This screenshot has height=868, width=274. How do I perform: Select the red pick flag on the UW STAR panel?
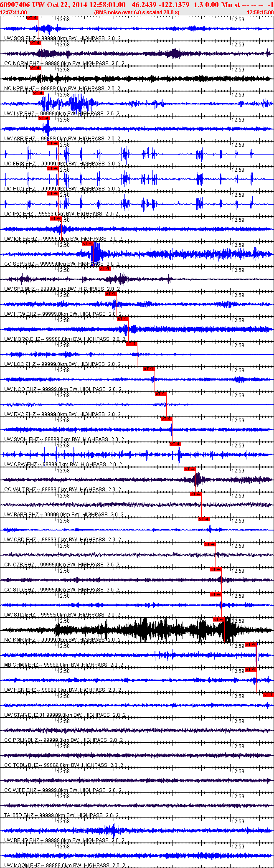[x=268, y=694]
